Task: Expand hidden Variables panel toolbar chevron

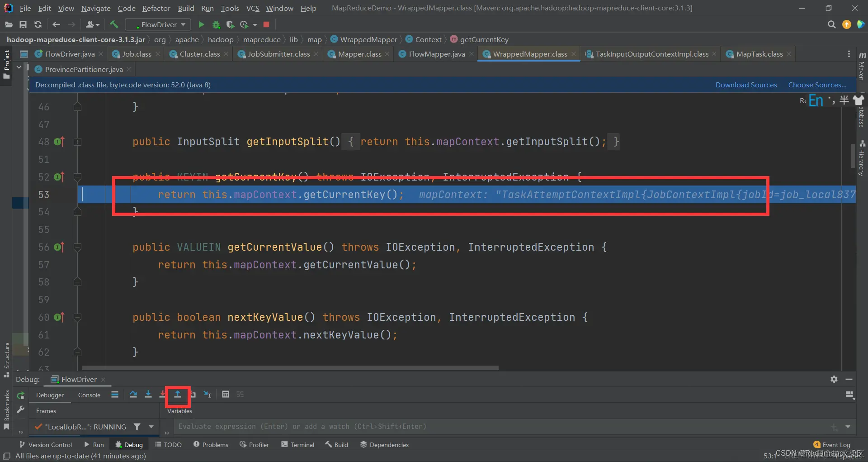Action: 166,433
